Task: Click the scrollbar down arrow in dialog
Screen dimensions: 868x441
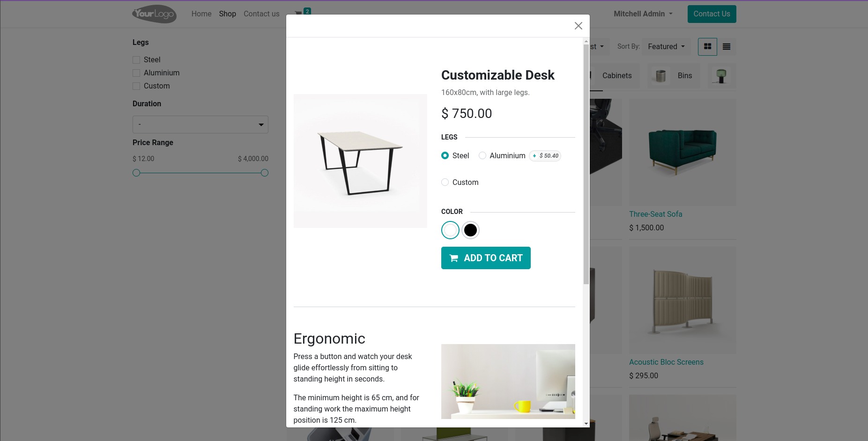Action: pos(586,424)
